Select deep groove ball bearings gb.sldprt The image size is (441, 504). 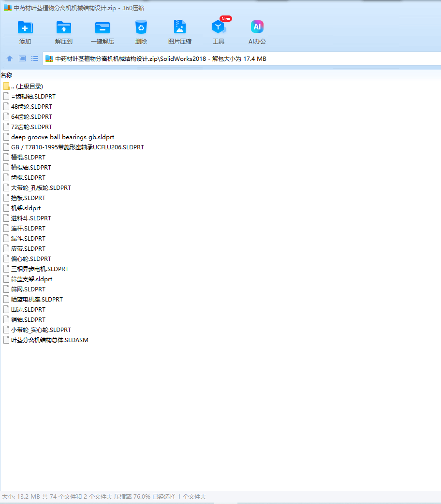click(63, 137)
